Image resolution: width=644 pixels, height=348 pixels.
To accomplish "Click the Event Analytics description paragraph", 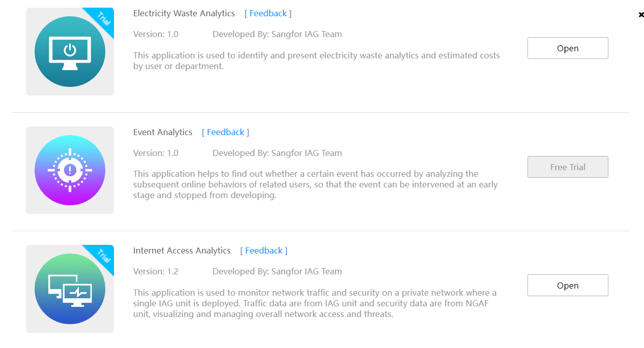I will click(x=315, y=184).
